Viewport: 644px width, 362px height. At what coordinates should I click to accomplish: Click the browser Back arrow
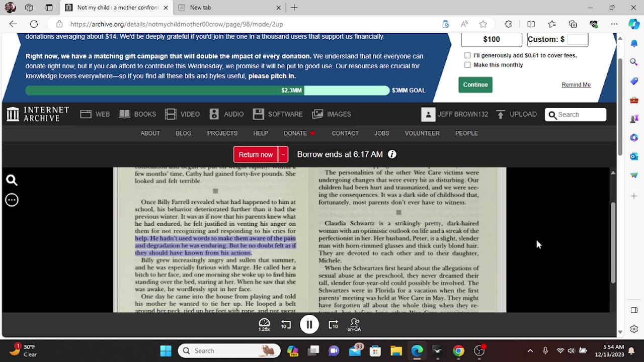click(13, 24)
